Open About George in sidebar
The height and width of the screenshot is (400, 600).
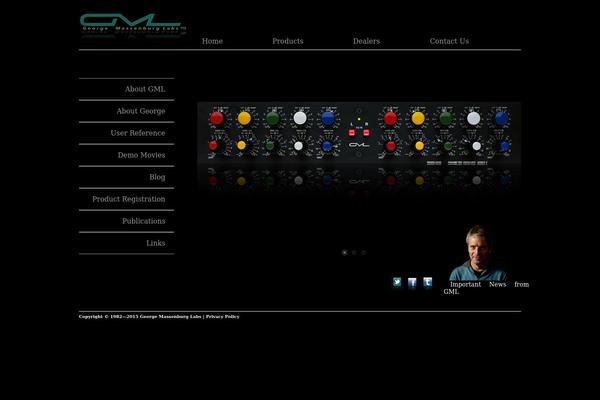click(141, 111)
